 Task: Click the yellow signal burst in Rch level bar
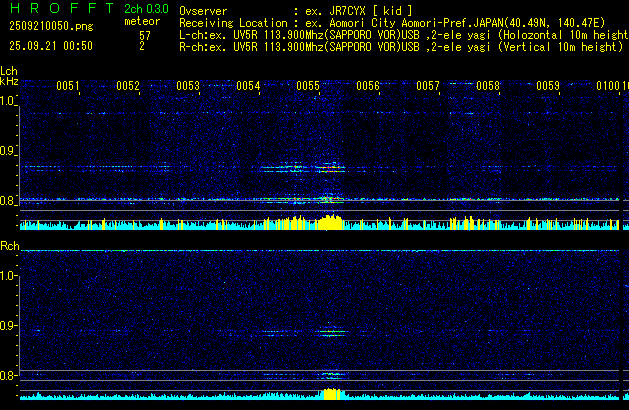[x=328, y=395]
